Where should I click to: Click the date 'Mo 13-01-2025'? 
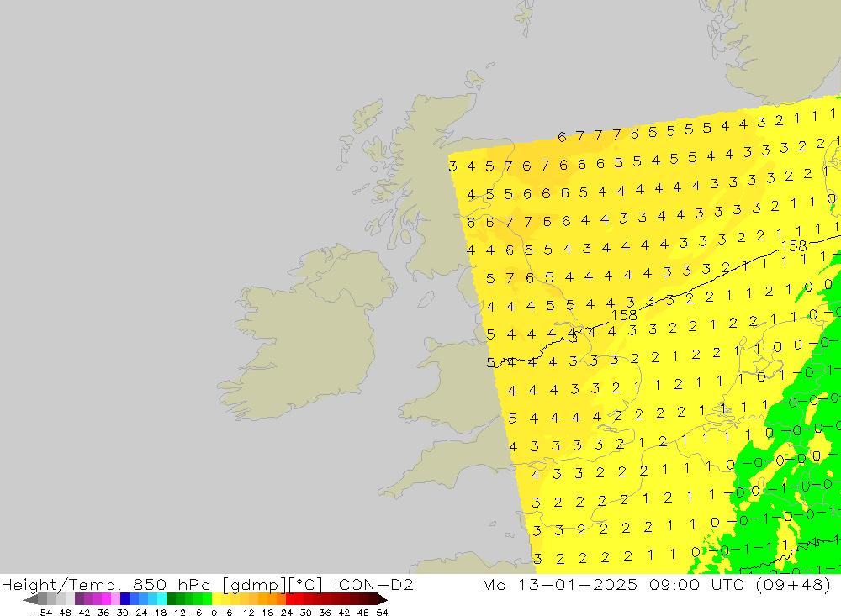click(559, 584)
